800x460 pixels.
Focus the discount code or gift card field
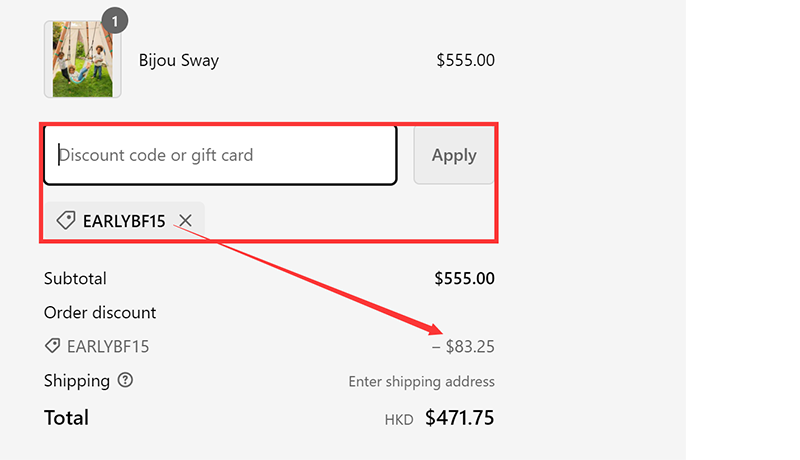click(x=220, y=155)
